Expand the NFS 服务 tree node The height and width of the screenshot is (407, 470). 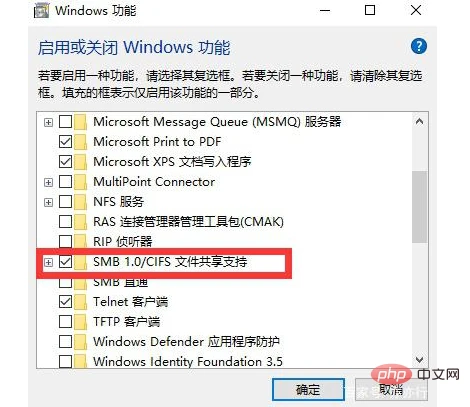[48, 202]
